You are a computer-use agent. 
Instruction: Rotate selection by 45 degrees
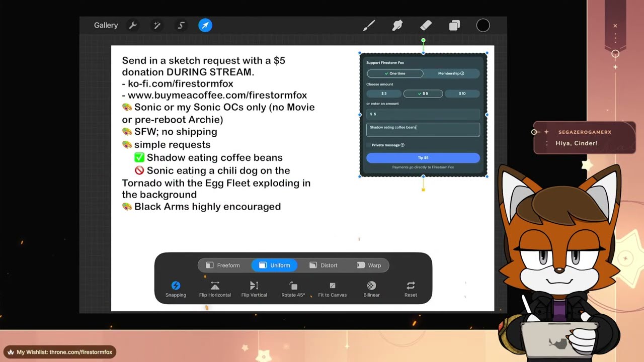click(293, 289)
